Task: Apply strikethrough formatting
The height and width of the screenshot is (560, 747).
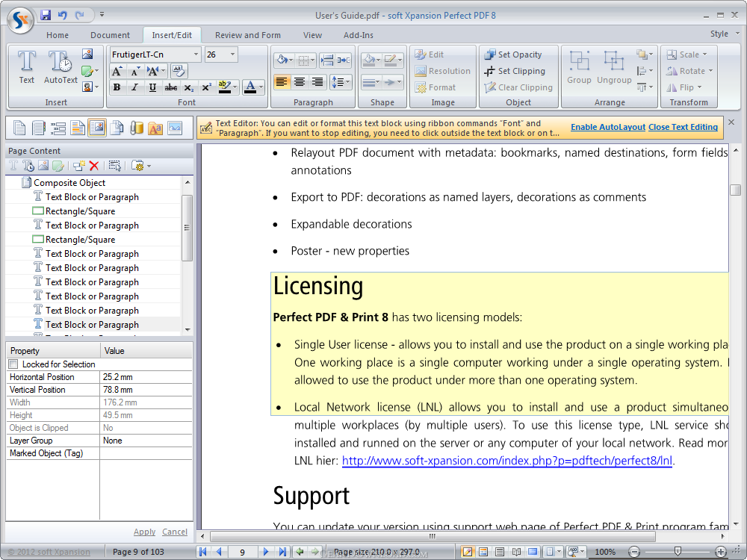Action: (x=170, y=87)
